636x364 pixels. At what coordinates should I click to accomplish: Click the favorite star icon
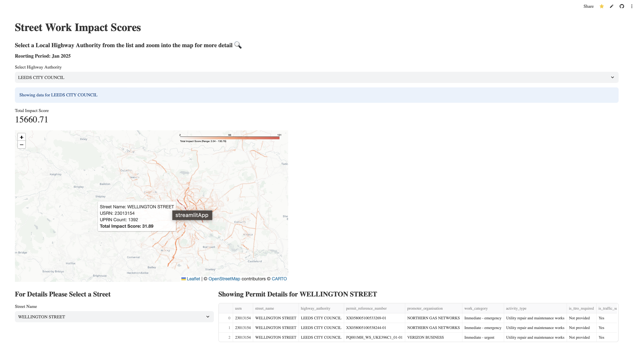pyautogui.click(x=601, y=6)
